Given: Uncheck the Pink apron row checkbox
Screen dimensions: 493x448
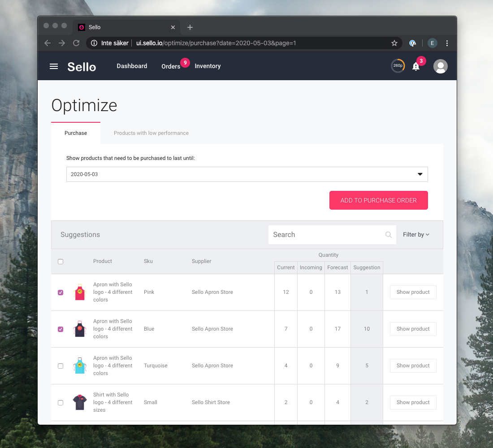Looking at the screenshot, I should 61,293.
